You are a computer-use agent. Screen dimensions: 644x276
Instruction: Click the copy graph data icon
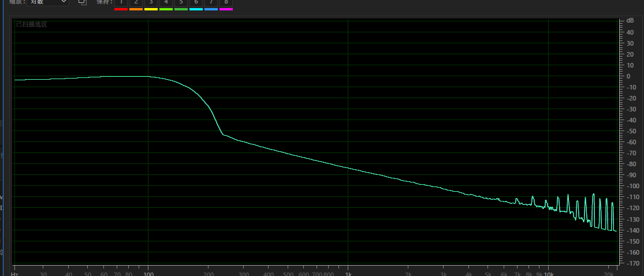click(83, 2)
